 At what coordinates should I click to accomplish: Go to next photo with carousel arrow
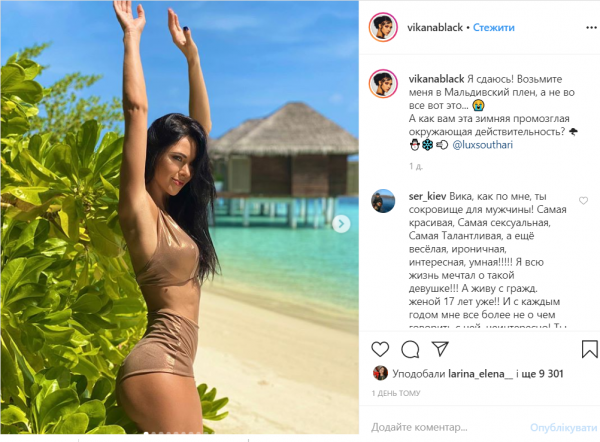coord(341,224)
